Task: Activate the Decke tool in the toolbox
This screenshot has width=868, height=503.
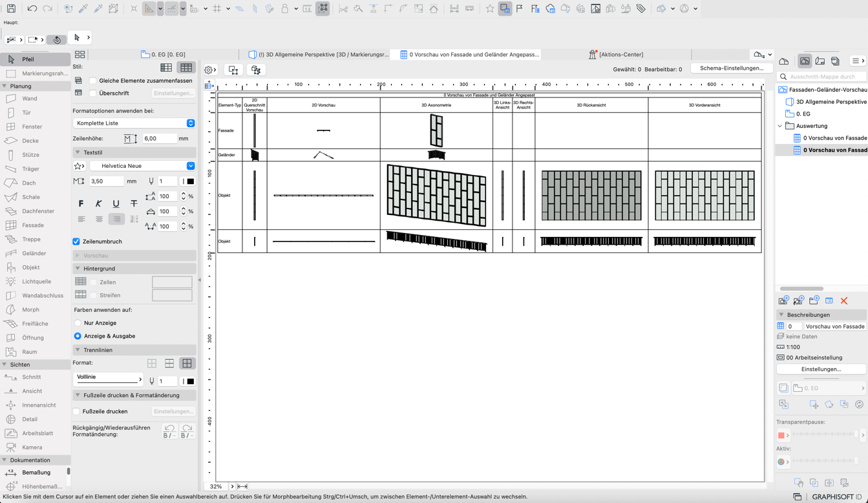Action: pyautogui.click(x=35, y=141)
